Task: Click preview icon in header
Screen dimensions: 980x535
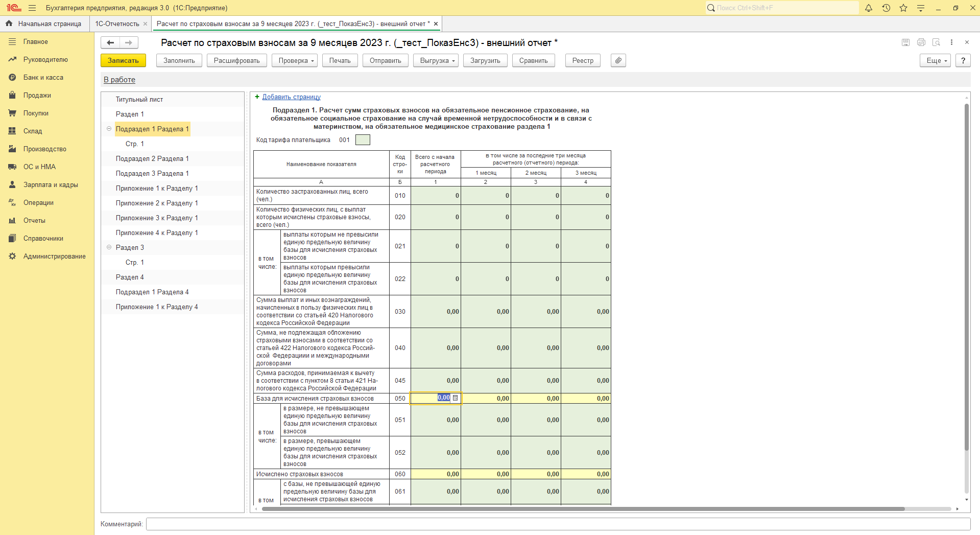Action: coord(936,42)
